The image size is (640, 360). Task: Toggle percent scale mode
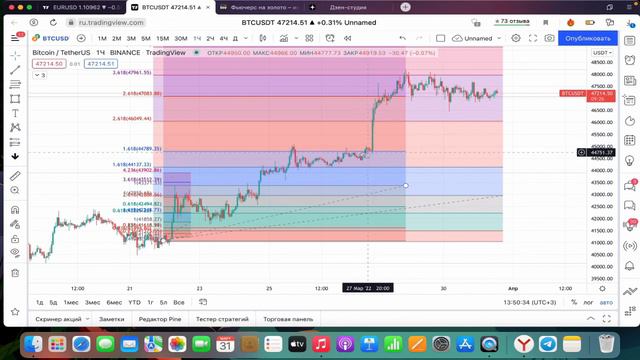574,302
